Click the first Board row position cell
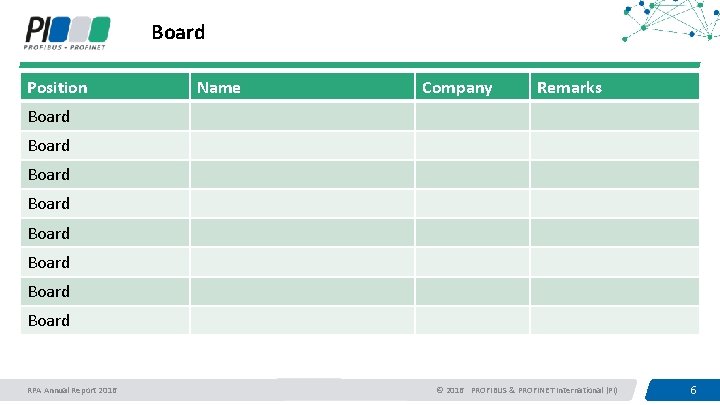 tap(105, 117)
